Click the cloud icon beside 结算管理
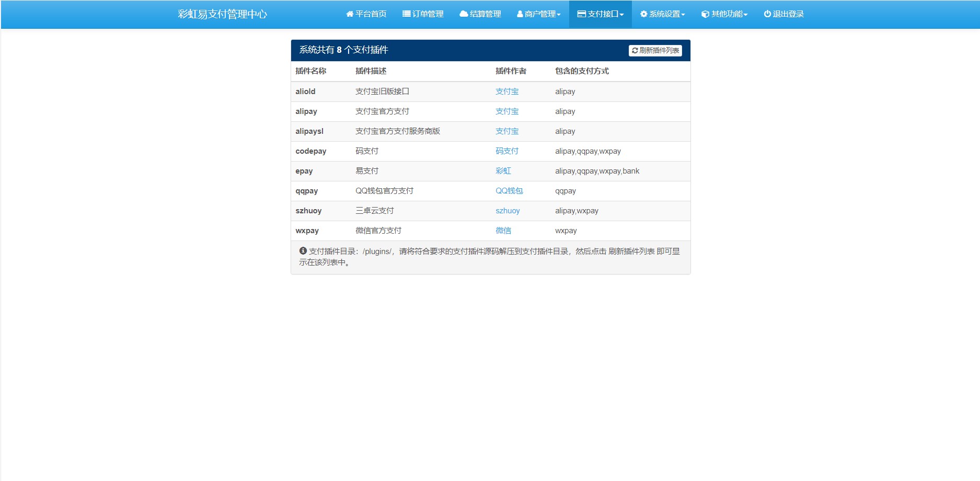The image size is (980, 481). (x=464, y=14)
